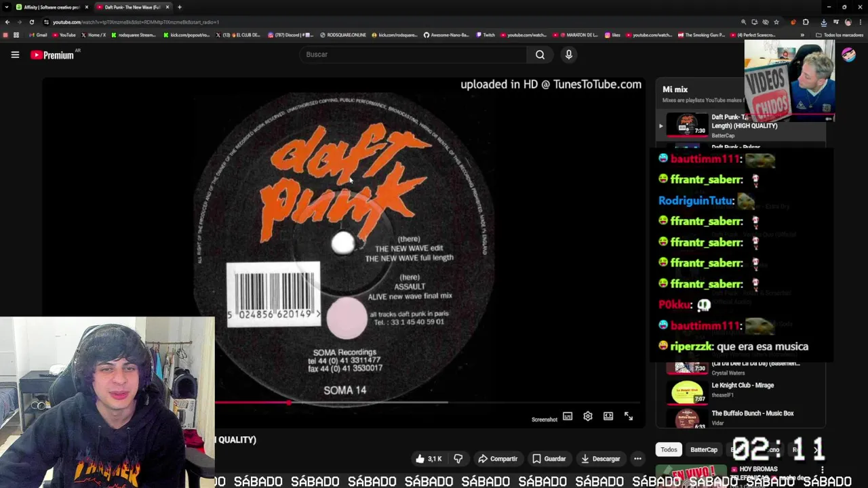Open the Chrome three-dot menu

860,22
